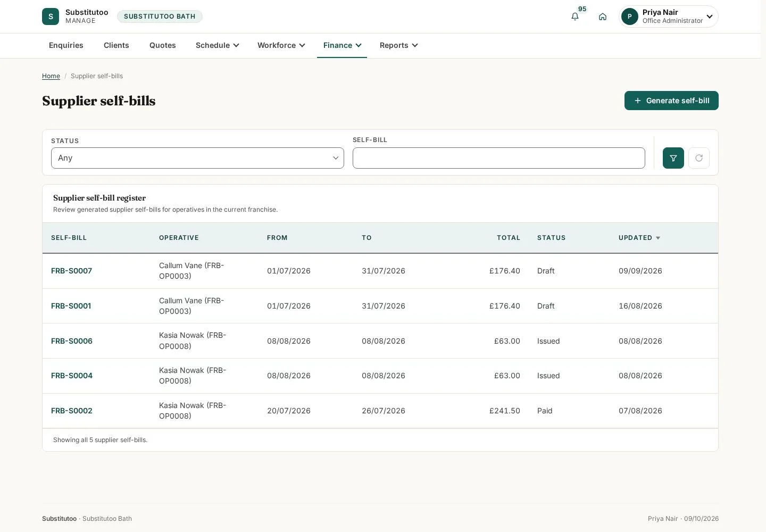Image resolution: width=766 pixels, height=532 pixels.
Task: Sort by the Operative column header
Action: click(x=179, y=238)
